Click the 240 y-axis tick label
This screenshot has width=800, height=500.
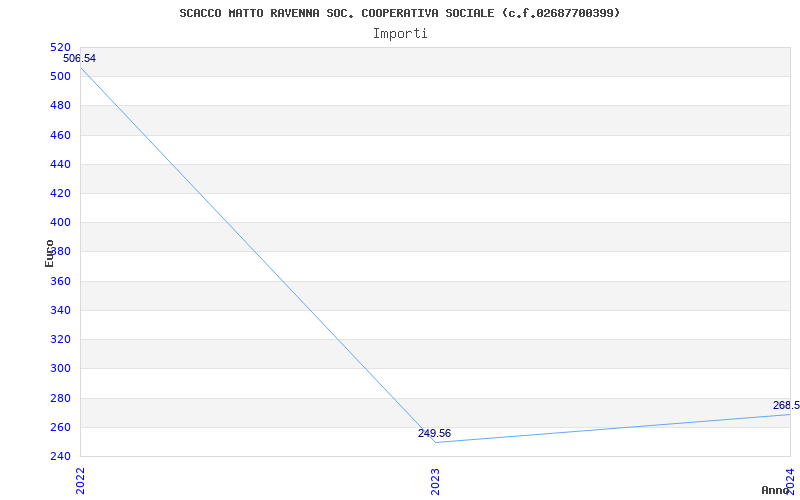(60, 456)
